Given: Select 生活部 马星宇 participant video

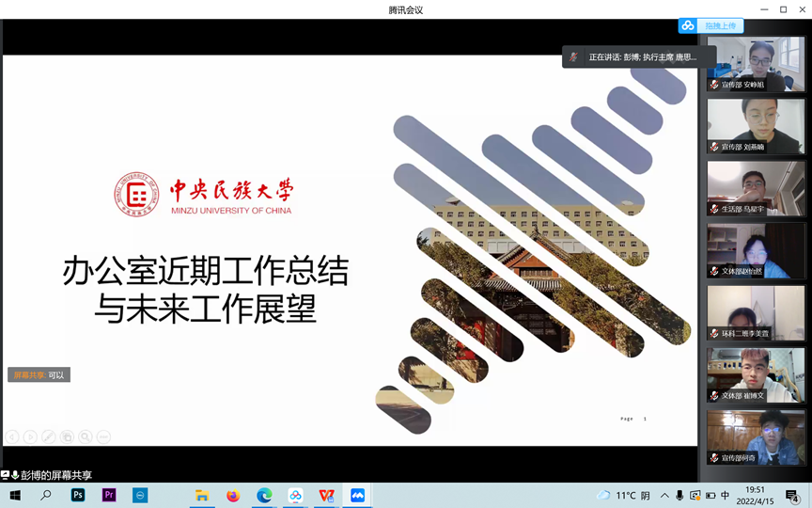Looking at the screenshot, I should 756,188.
